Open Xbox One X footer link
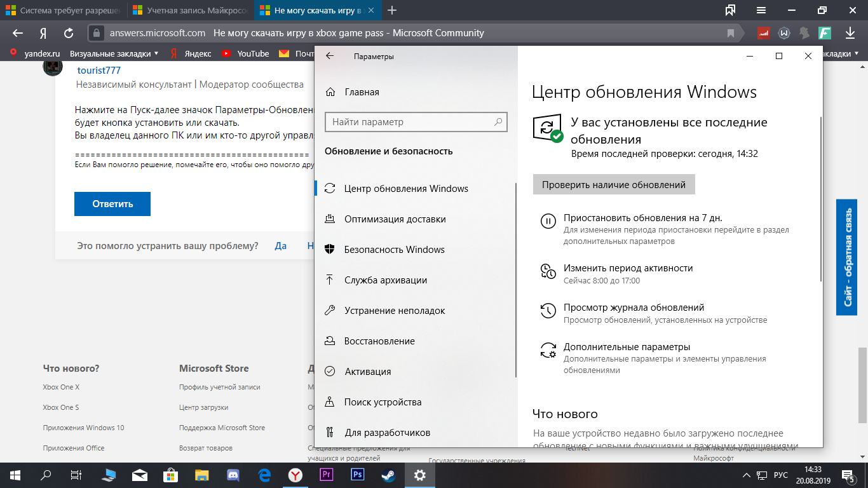Viewport: 868px width, 488px height. 61,387
